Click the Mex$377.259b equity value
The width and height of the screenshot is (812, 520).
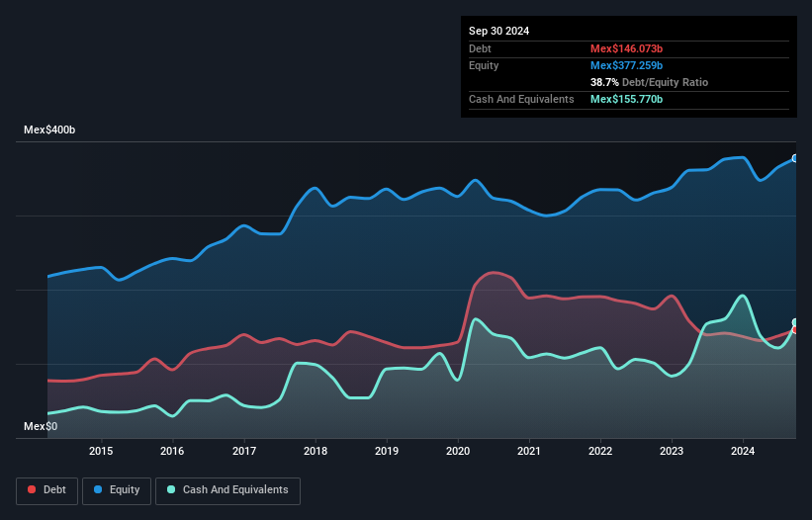(x=627, y=65)
